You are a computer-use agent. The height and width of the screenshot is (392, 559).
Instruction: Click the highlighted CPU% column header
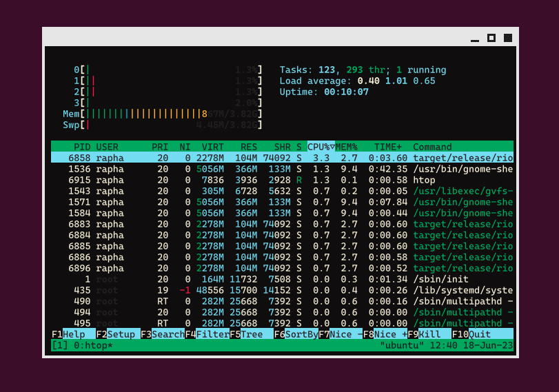321,147
